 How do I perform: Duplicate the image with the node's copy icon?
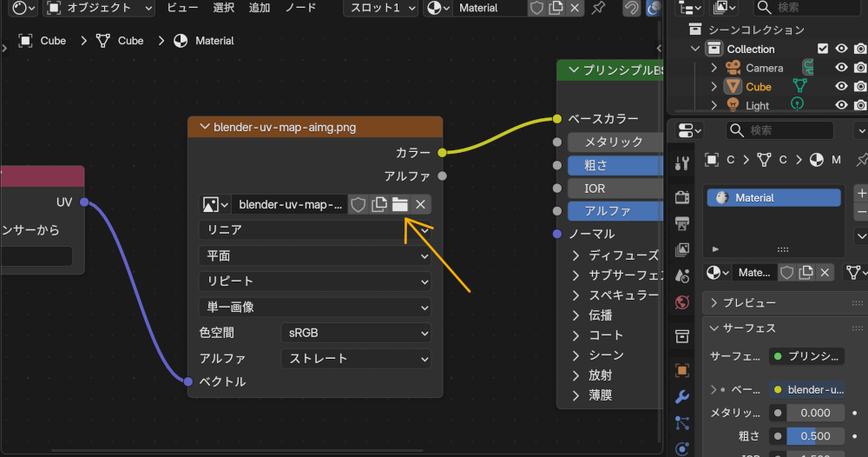(x=379, y=204)
